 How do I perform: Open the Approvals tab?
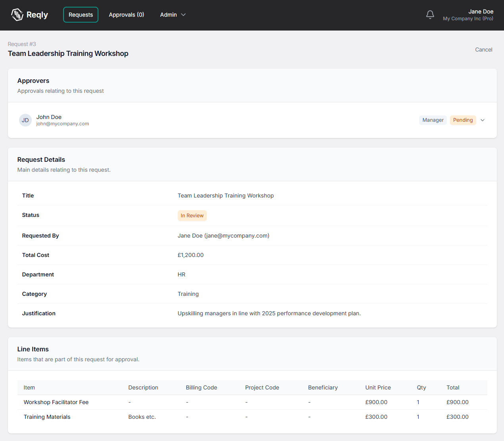(x=126, y=15)
